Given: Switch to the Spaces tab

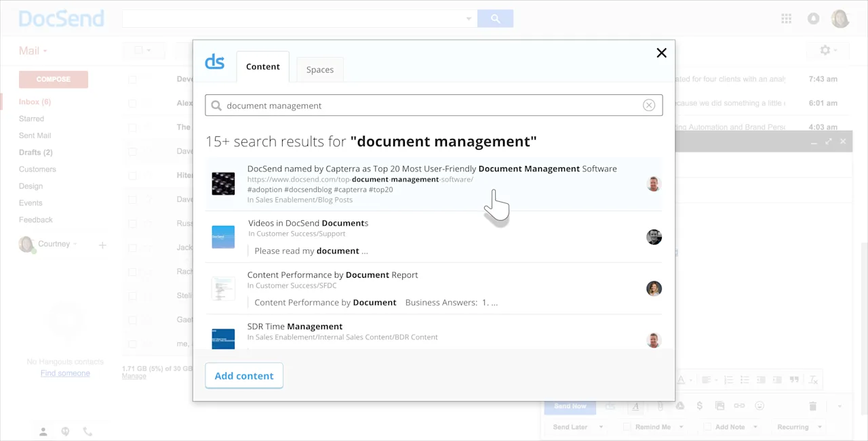Looking at the screenshot, I should [319, 69].
